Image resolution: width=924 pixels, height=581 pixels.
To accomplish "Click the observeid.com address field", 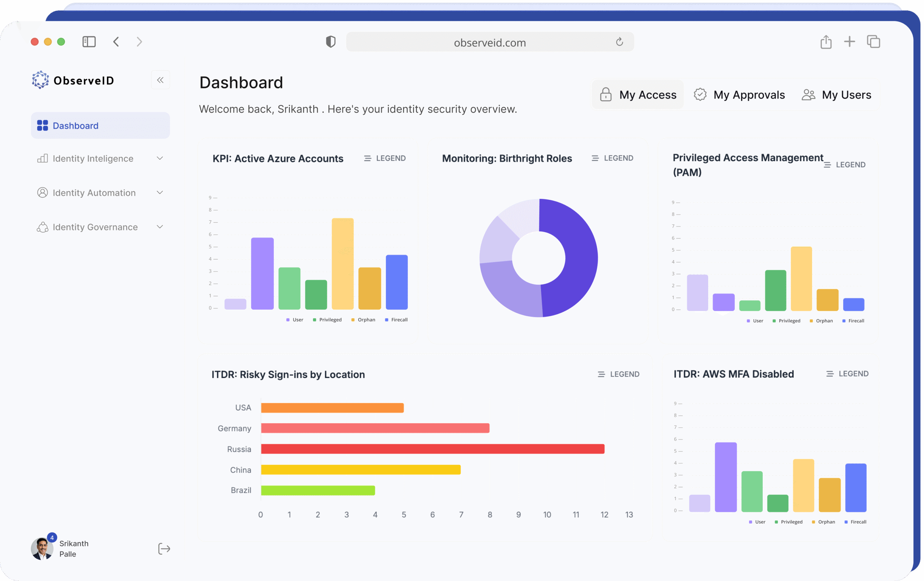I will (490, 42).
